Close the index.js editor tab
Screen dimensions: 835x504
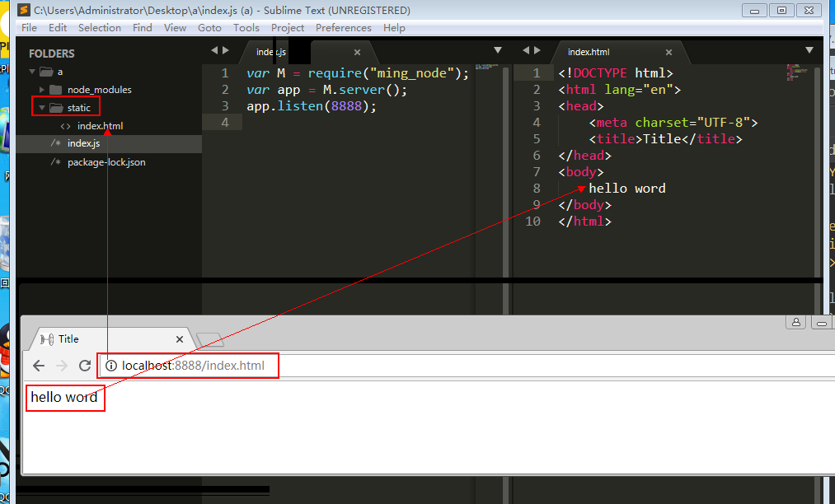point(357,52)
